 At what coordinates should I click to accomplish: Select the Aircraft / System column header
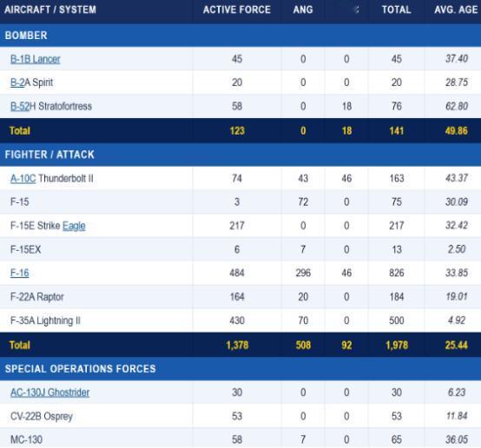50,10
